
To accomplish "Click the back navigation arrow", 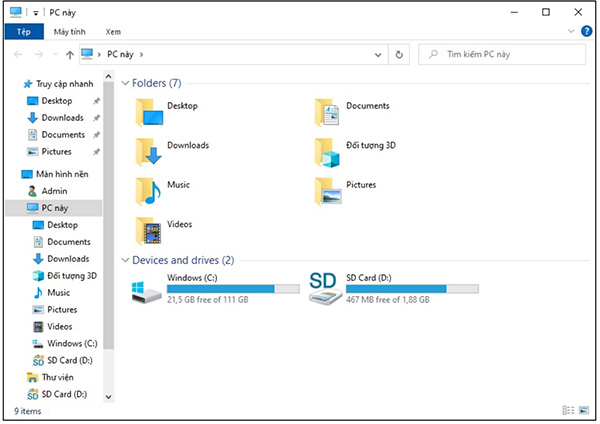I will 18,55.
